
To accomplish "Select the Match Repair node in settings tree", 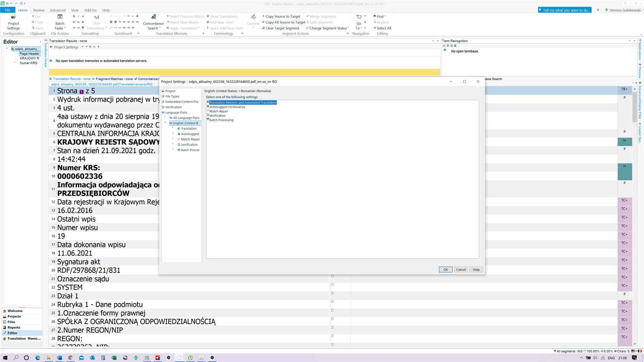I will pos(190,139).
